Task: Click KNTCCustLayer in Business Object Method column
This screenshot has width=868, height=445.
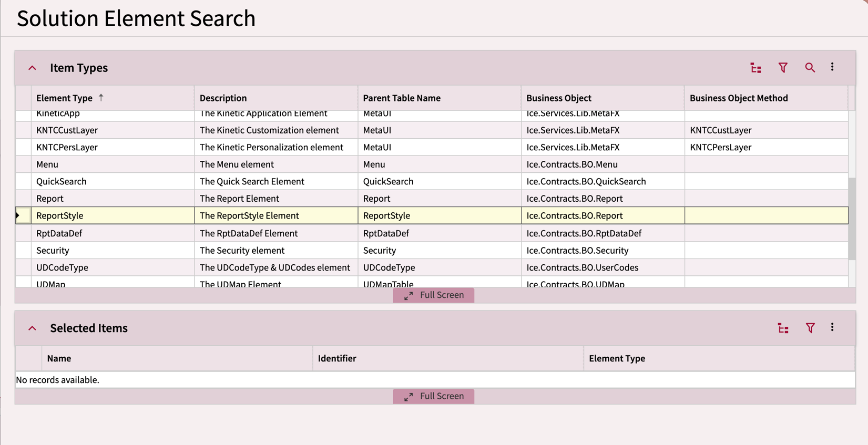Action: click(766, 130)
